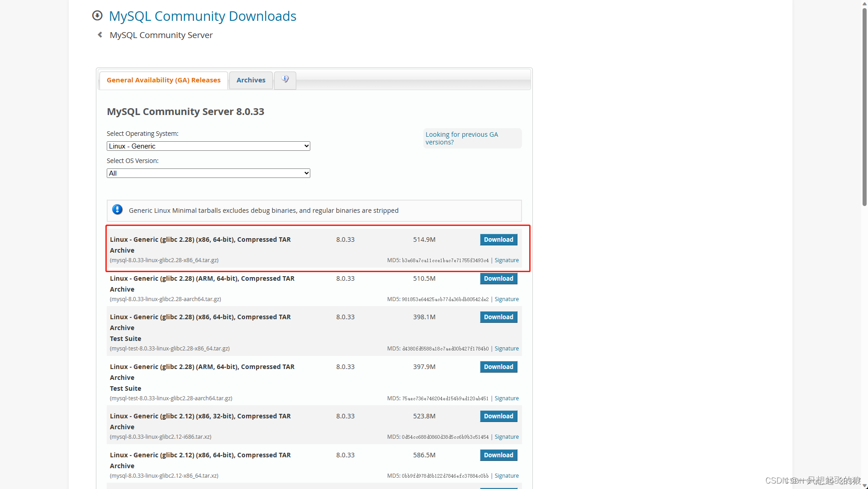Open the Looking for previous GA versions link

pyautogui.click(x=461, y=138)
